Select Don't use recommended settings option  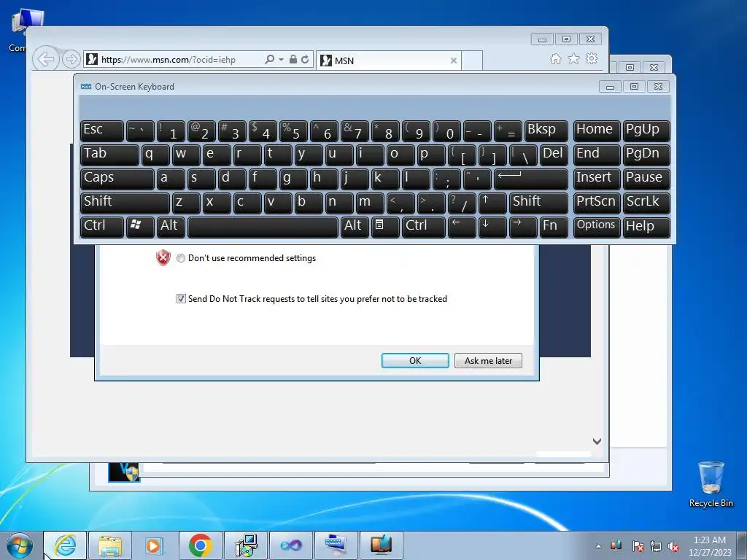pos(181,258)
